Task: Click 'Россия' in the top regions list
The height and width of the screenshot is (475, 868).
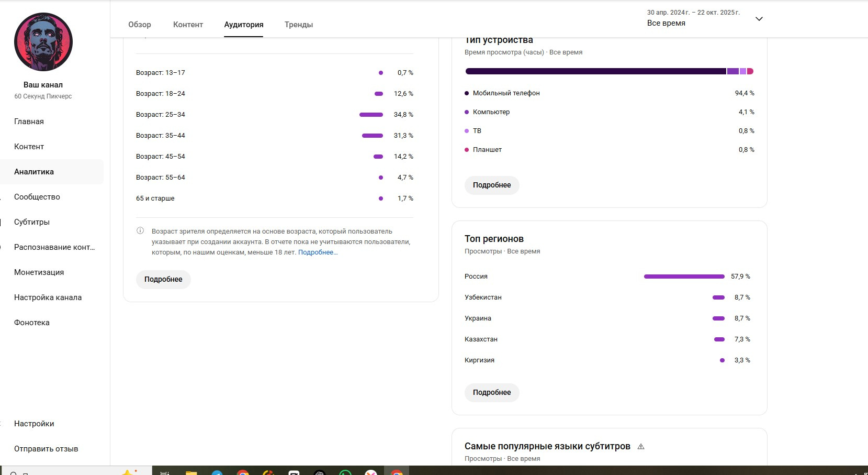Action: tap(476, 277)
